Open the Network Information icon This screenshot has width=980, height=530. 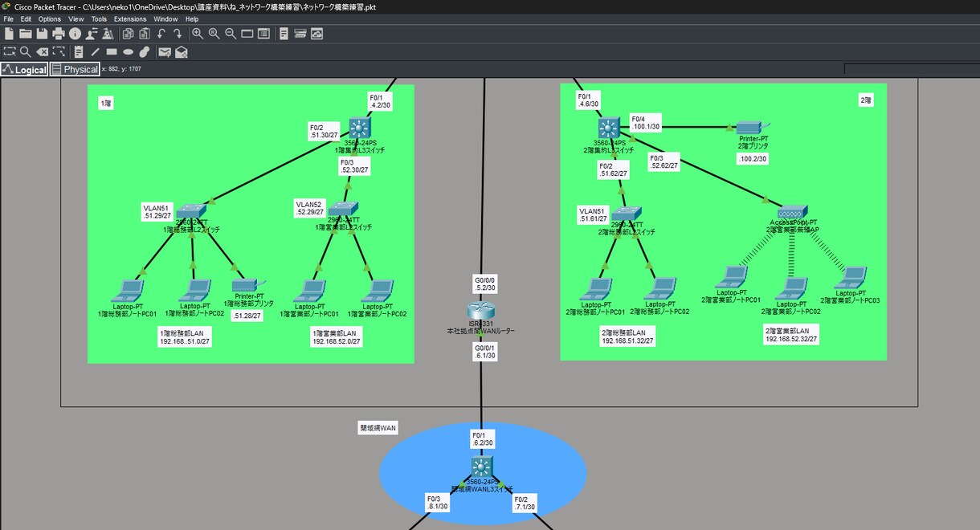click(x=75, y=34)
